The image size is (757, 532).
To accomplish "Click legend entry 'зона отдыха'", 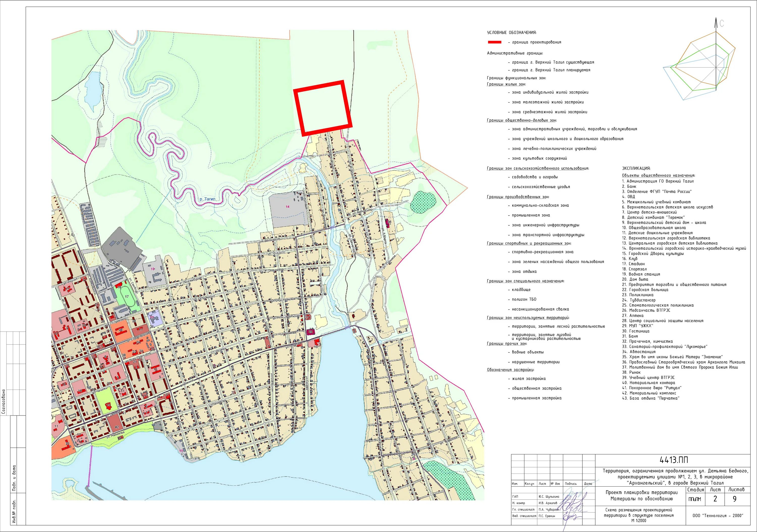I will pyautogui.click(x=524, y=272).
